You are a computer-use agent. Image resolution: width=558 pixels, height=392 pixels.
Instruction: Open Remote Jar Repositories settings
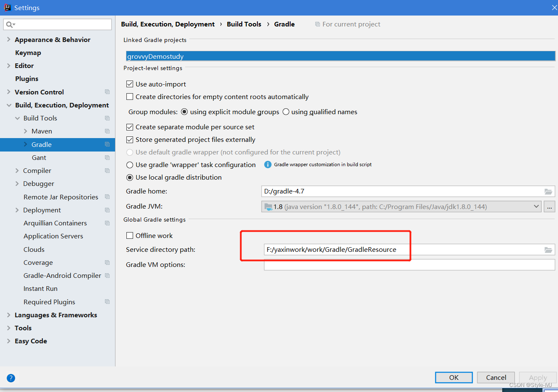pyautogui.click(x=61, y=197)
